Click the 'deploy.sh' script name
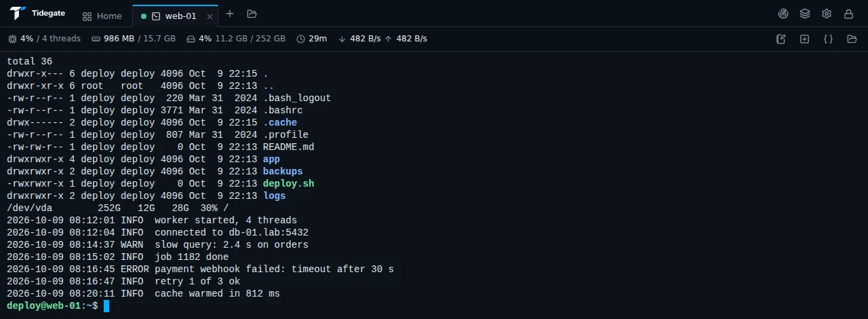Screen dimensions: 868x319 [x=288, y=183]
